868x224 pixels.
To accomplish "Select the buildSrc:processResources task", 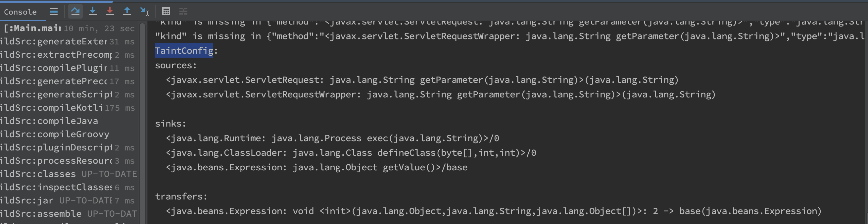I will [56, 161].
